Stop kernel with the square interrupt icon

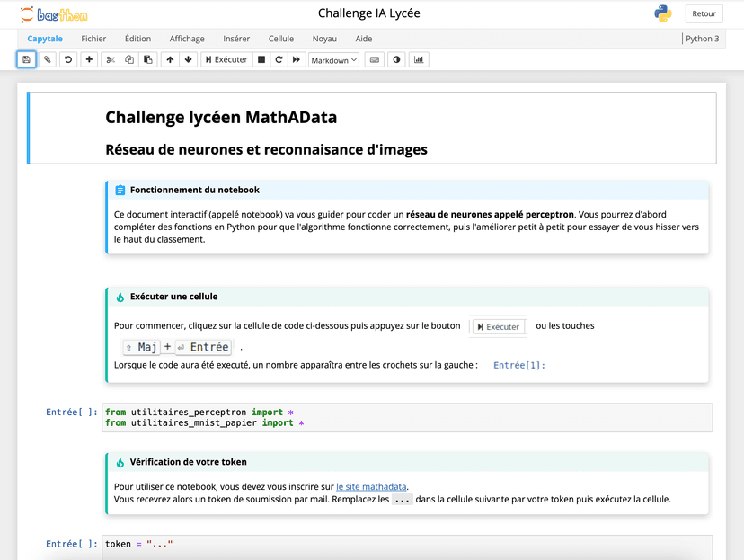point(261,59)
